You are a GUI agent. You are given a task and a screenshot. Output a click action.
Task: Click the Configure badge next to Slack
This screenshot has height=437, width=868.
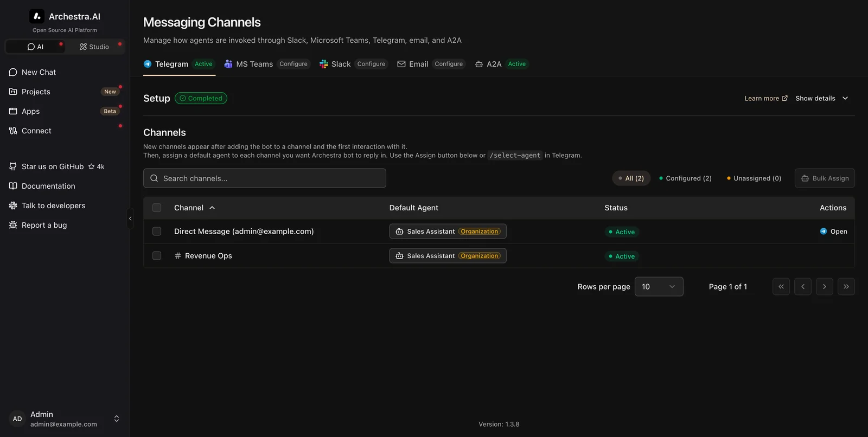pos(371,64)
